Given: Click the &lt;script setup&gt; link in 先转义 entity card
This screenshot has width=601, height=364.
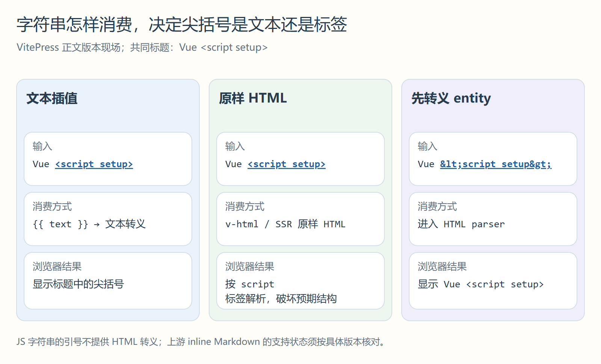Looking at the screenshot, I should pyautogui.click(x=496, y=164).
